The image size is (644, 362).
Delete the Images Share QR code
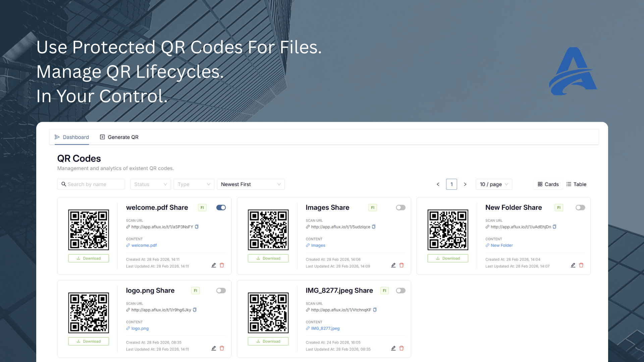click(401, 265)
